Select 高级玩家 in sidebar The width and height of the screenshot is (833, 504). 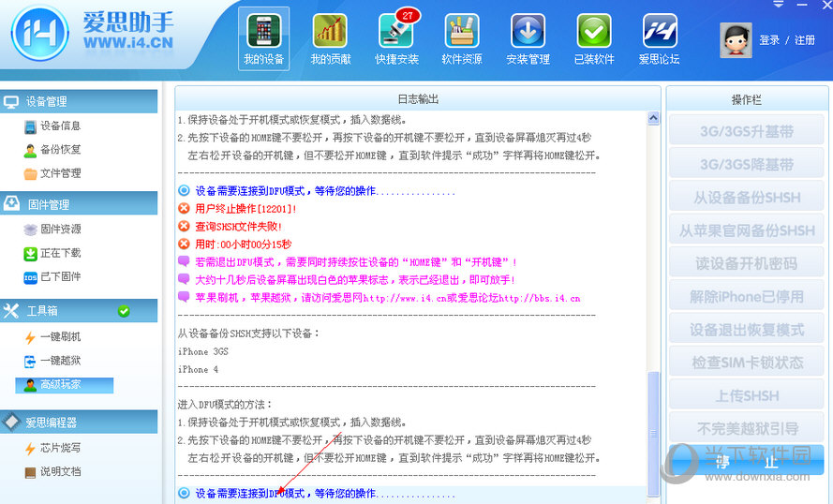[x=65, y=384]
